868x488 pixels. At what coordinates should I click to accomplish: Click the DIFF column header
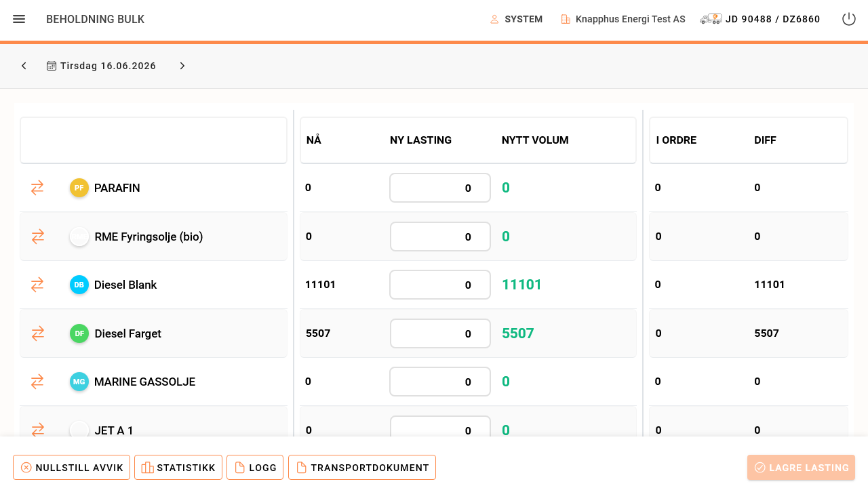click(x=766, y=140)
